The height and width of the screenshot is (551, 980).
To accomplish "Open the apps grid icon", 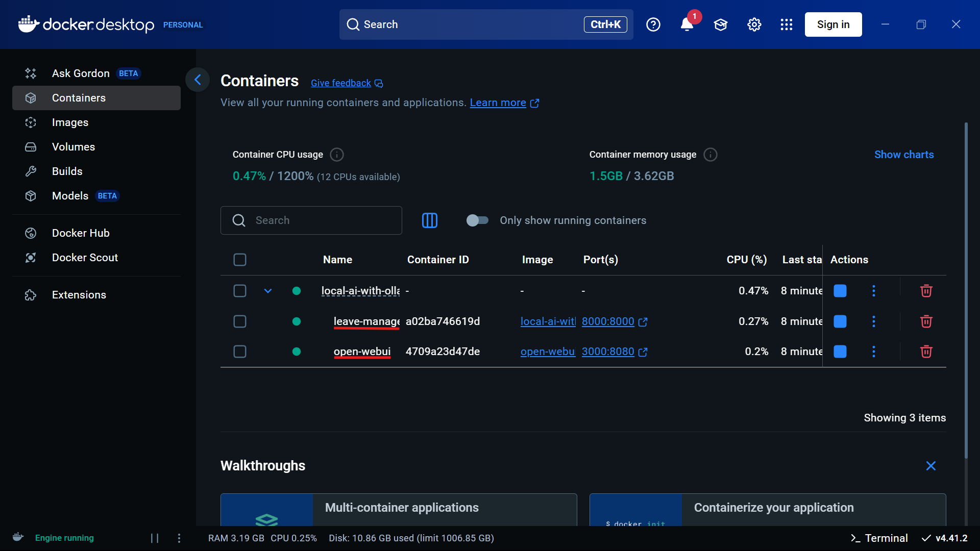I will pyautogui.click(x=786, y=24).
